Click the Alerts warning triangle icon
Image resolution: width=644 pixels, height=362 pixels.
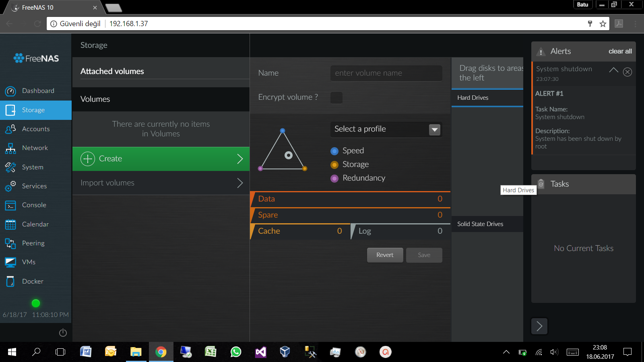pos(541,52)
